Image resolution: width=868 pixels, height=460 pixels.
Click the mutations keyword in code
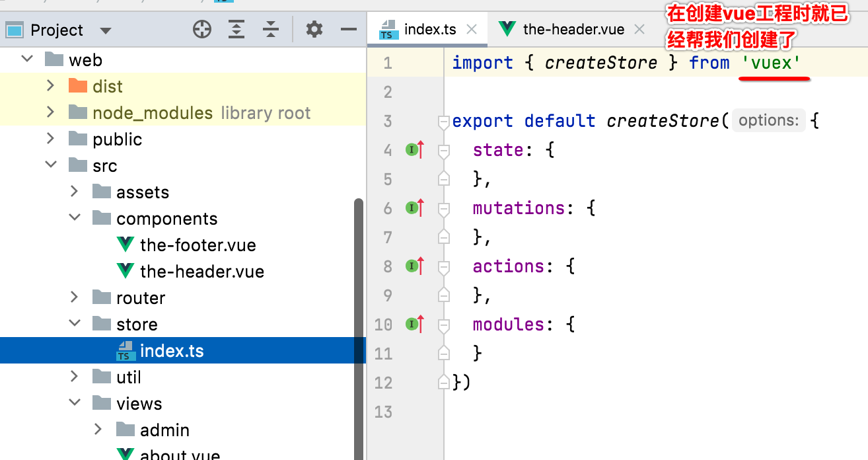pyautogui.click(x=519, y=208)
